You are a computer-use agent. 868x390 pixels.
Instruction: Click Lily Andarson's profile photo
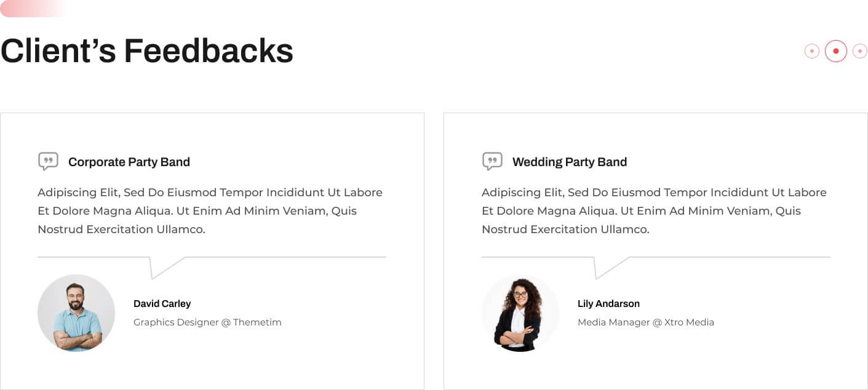click(x=520, y=313)
